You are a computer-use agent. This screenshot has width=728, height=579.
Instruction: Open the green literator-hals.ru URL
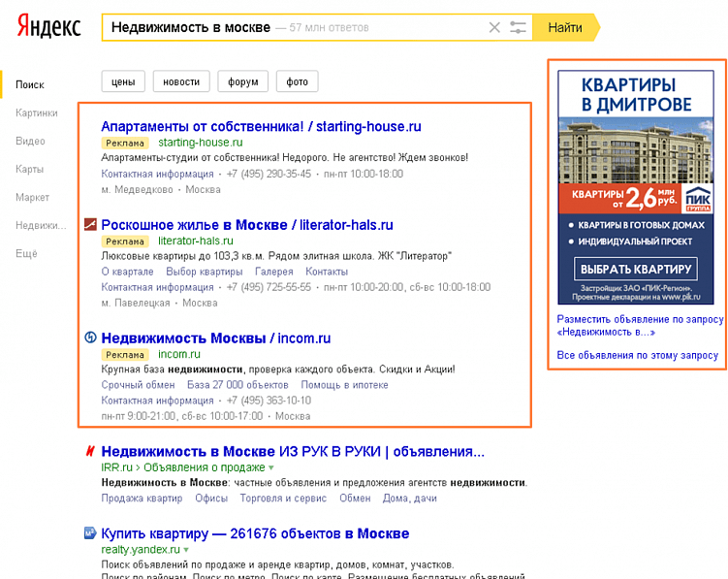196,241
